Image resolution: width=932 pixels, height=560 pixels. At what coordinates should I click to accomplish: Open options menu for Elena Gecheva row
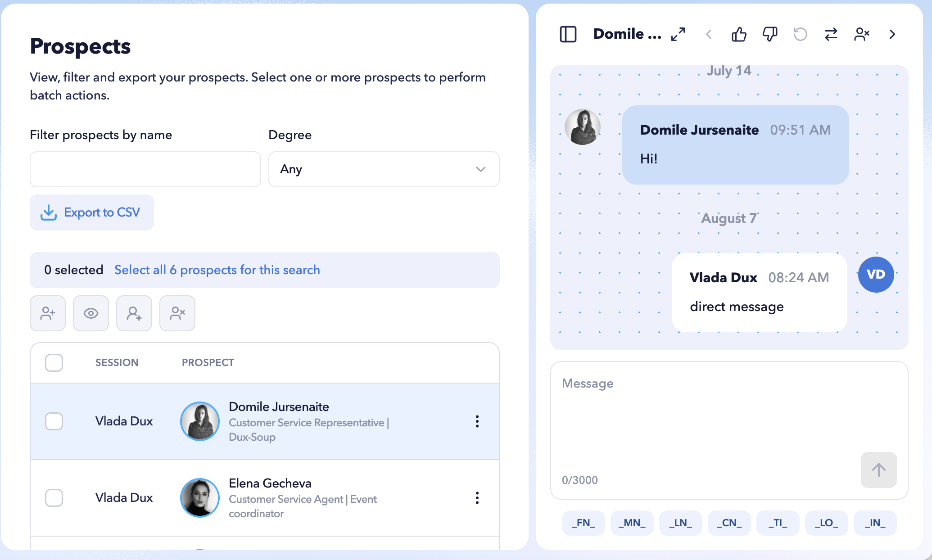tap(477, 498)
